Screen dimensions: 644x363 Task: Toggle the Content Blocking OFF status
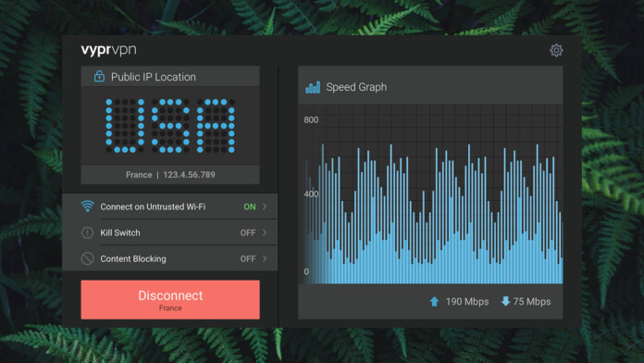[x=248, y=258]
